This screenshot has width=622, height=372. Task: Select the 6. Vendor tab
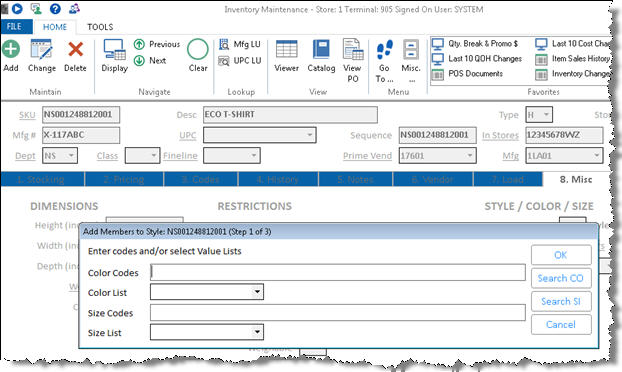(x=432, y=179)
